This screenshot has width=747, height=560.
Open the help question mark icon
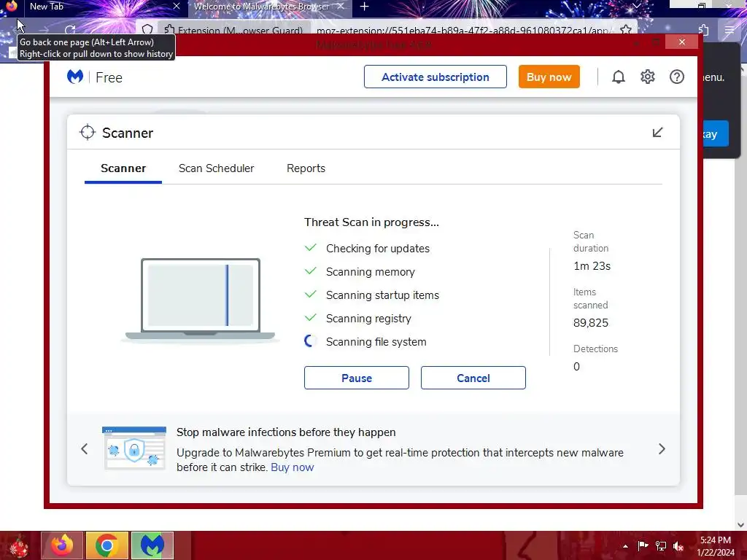(x=676, y=77)
